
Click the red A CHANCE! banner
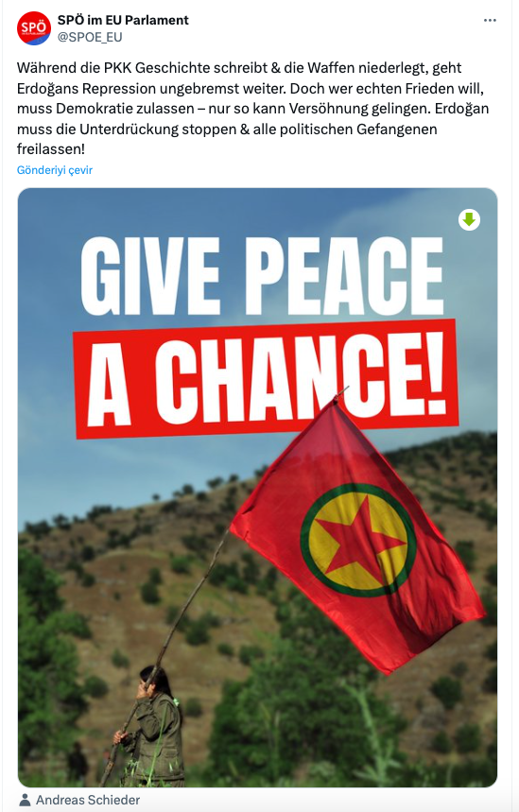click(x=266, y=379)
